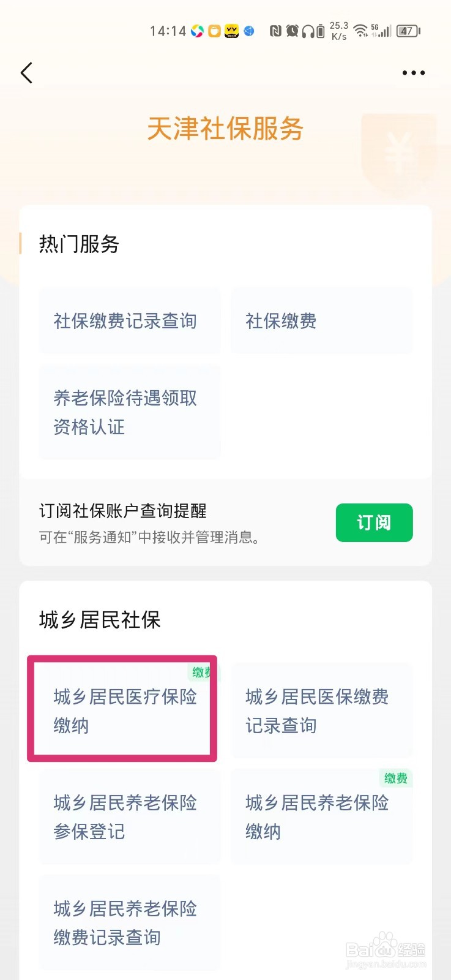This screenshot has width=451, height=980.
Task: Tap the 城乡居民社保 section heading
Action: [100, 620]
